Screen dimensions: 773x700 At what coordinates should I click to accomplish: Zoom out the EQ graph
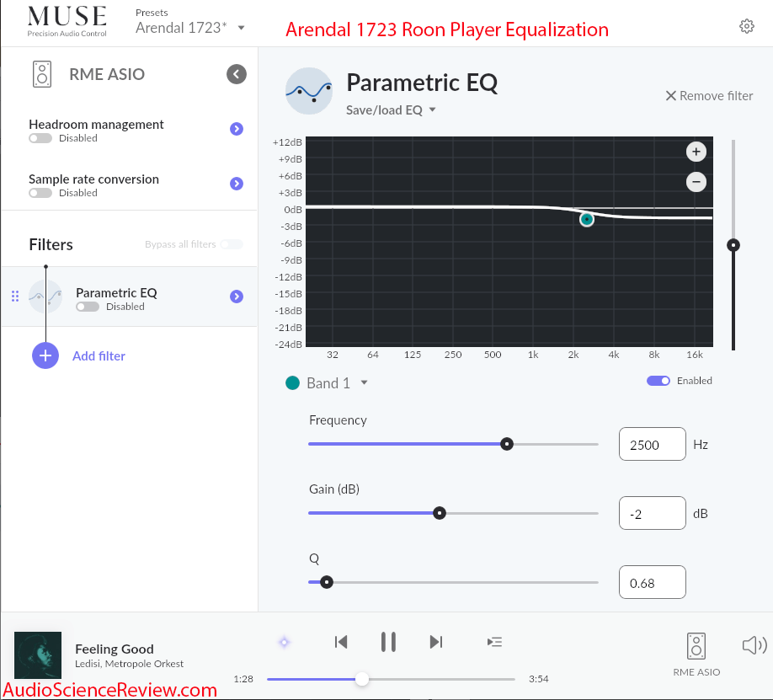696,182
